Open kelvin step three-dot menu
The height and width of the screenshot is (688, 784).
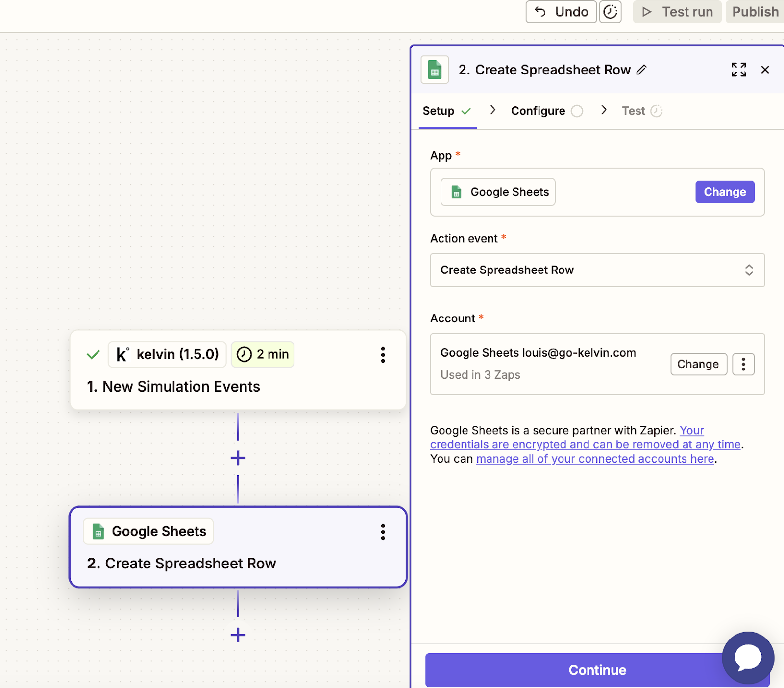click(x=383, y=355)
